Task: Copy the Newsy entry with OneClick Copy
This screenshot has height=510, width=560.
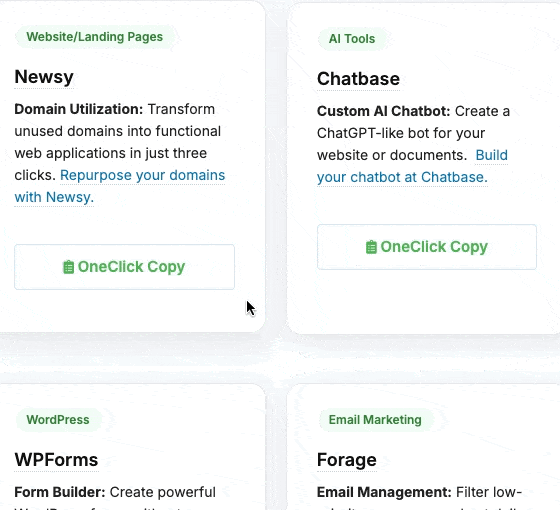Action: (x=124, y=267)
